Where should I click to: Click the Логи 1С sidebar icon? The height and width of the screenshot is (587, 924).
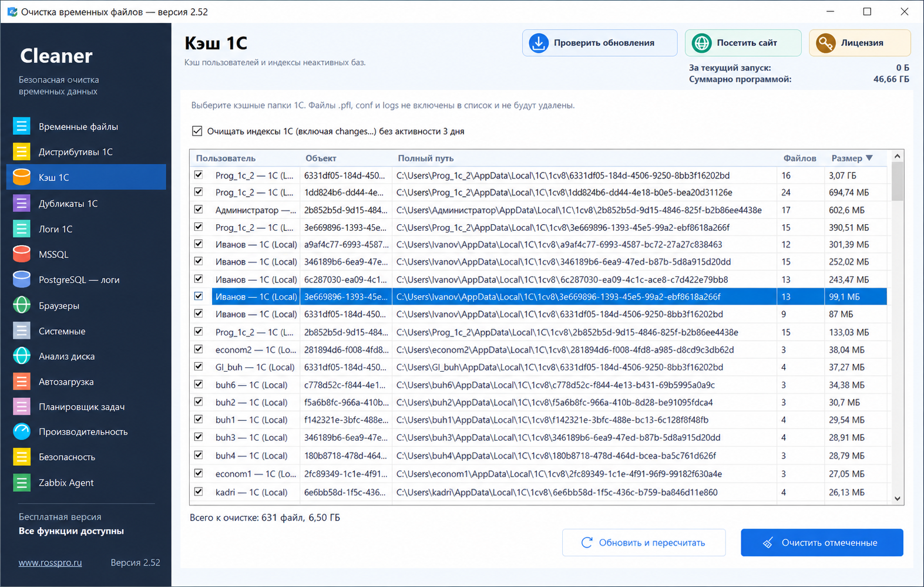[22, 228]
